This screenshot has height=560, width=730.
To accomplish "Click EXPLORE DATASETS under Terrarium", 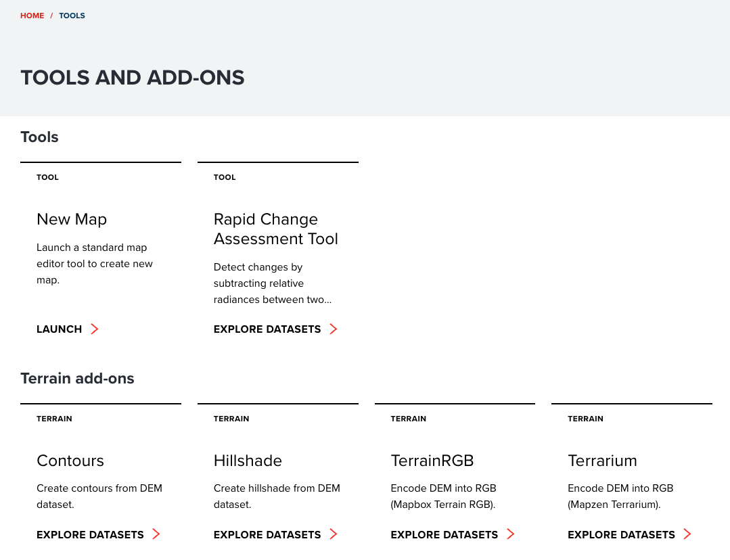I will pyautogui.click(x=621, y=534).
